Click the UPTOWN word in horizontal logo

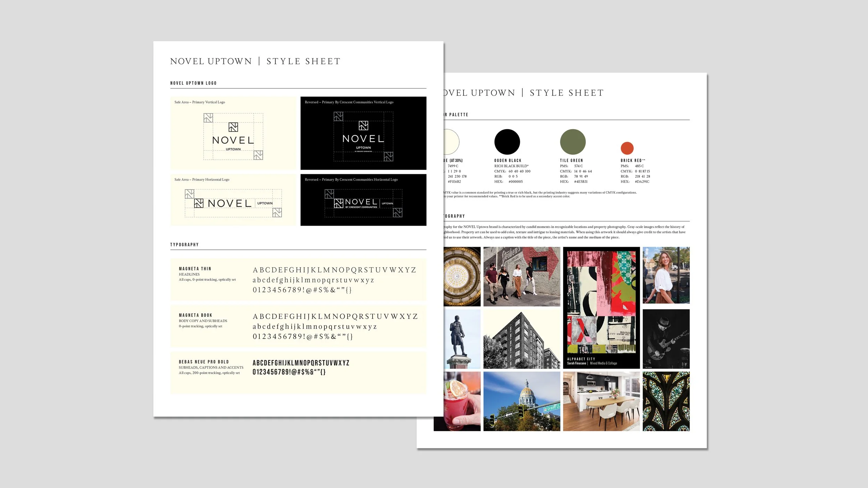tap(265, 203)
